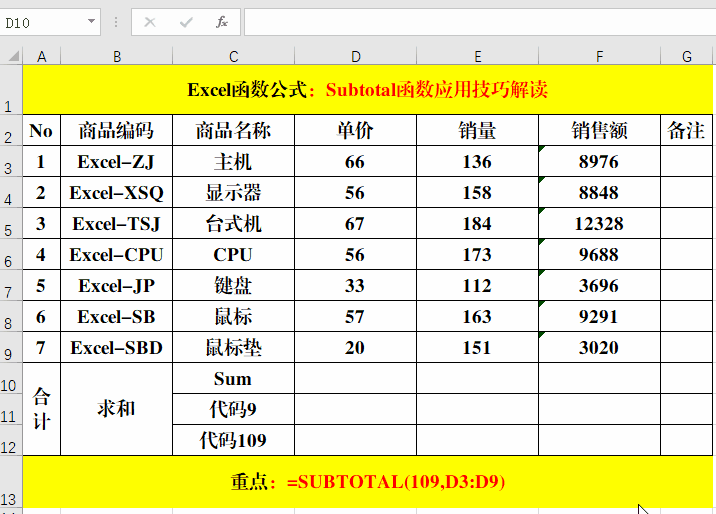Select row 10 header
The width and height of the screenshot is (716, 514).
(x=11, y=378)
